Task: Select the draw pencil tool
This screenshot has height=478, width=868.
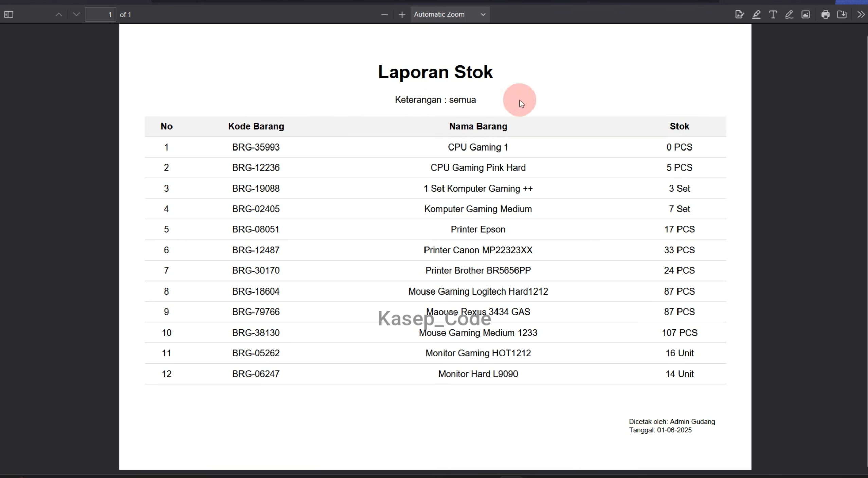Action: [x=789, y=15]
